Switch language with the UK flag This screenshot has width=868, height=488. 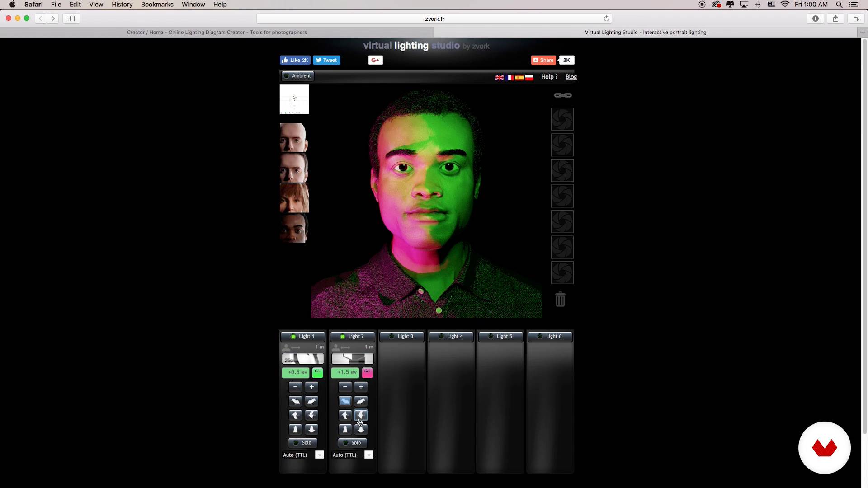click(500, 77)
